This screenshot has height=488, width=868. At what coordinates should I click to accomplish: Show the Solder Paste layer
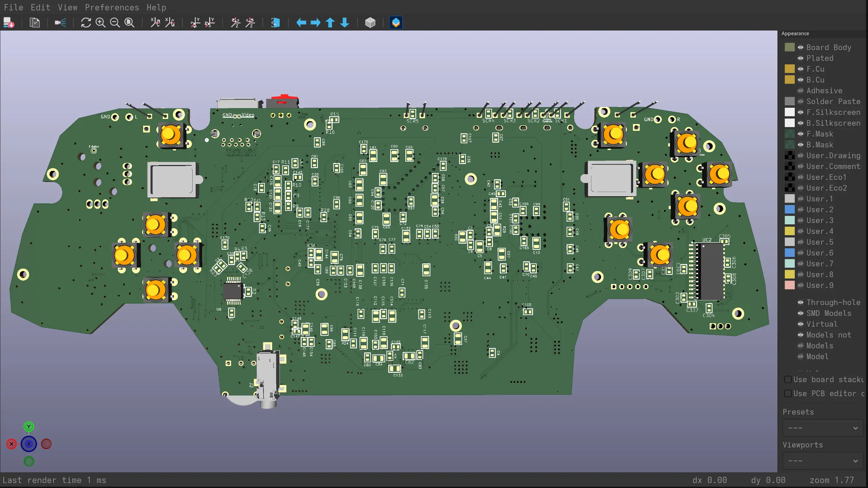coord(801,101)
